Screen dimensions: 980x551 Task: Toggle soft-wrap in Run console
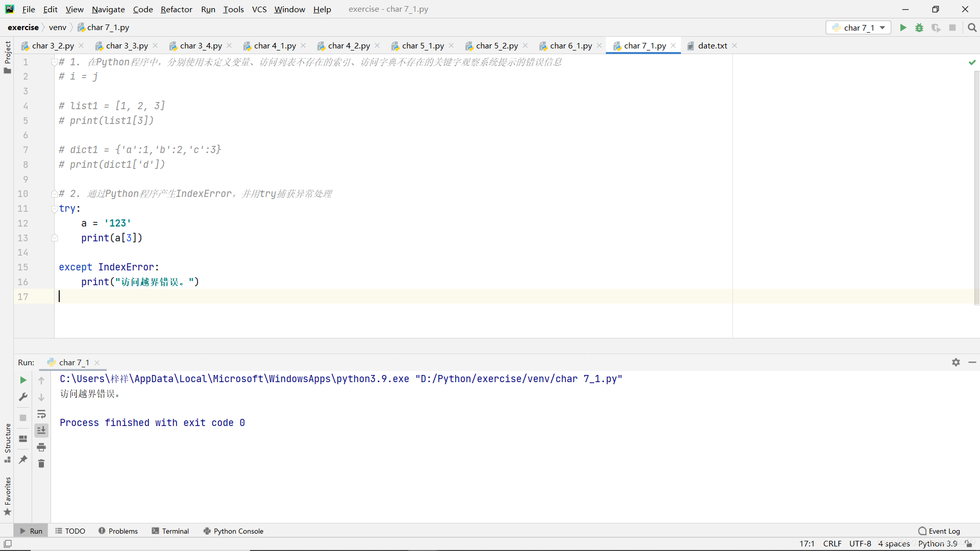pyautogui.click(x=41, y=414)
